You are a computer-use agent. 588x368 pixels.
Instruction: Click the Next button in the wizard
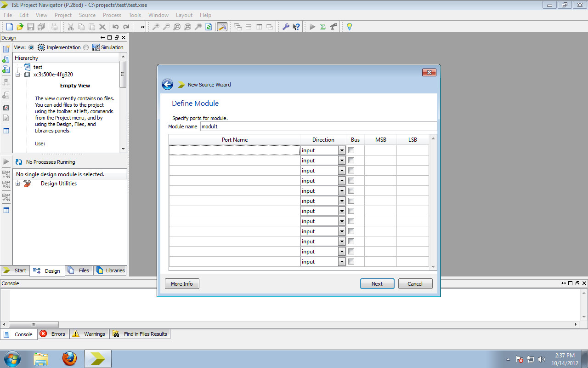[377, 283]
